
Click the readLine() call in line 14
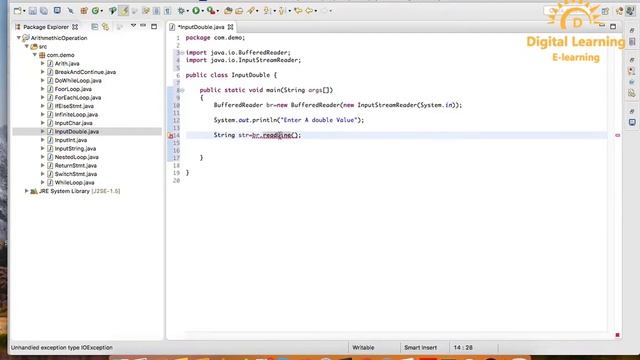click(280, 135)
